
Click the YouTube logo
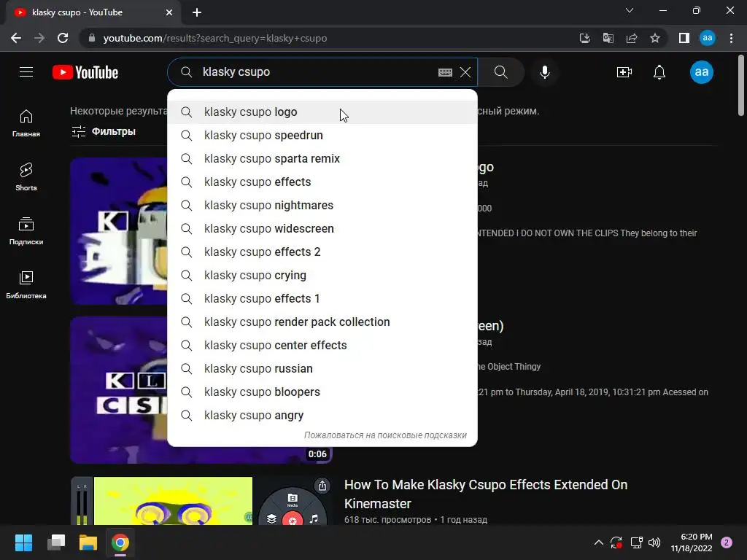(x=85, y=72)
